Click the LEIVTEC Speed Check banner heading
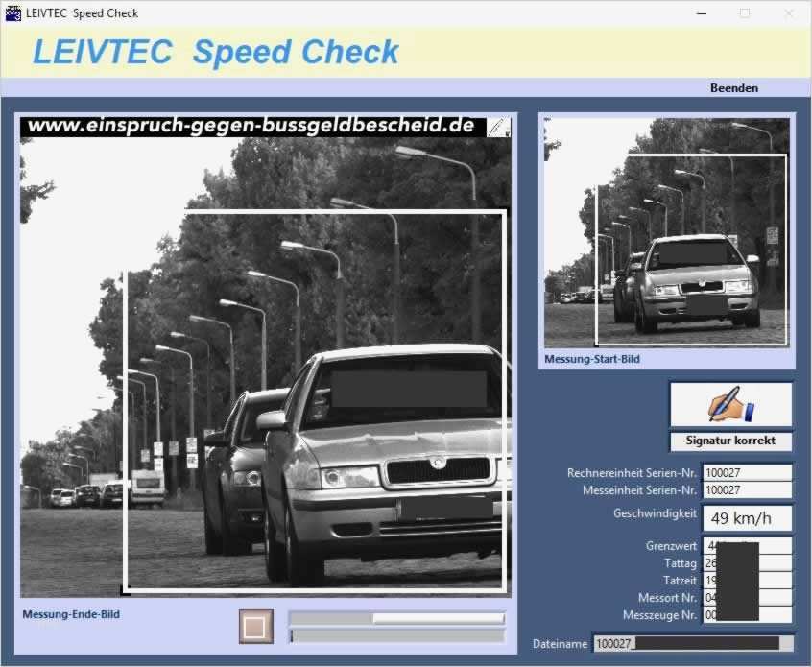The height and width of the screenshot is (667, 812). [x=215, y=52]
